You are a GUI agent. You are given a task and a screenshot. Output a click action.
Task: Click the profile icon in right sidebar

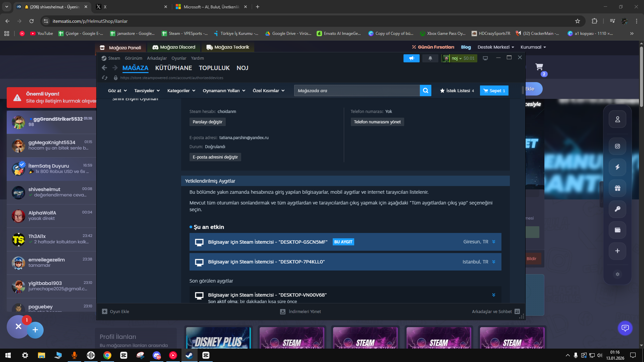tap(618, 119)
